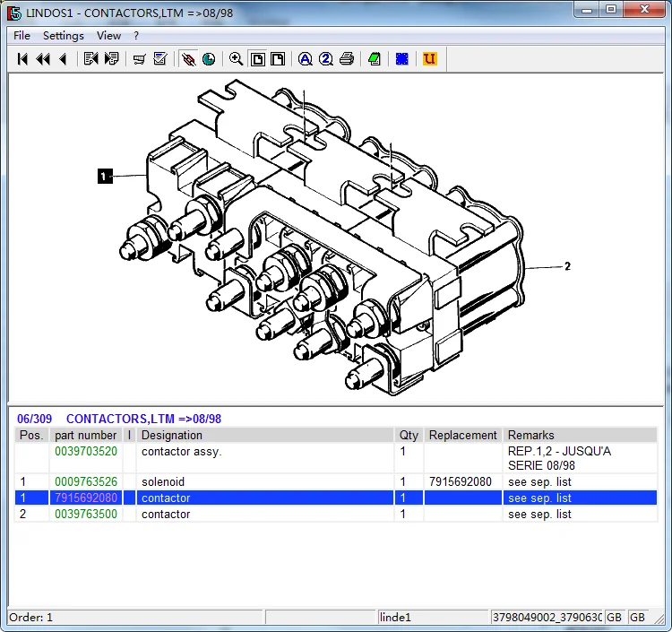Go back one page with the single left arrow
This screenshot has width=672, height=632.
pos(63,59)
